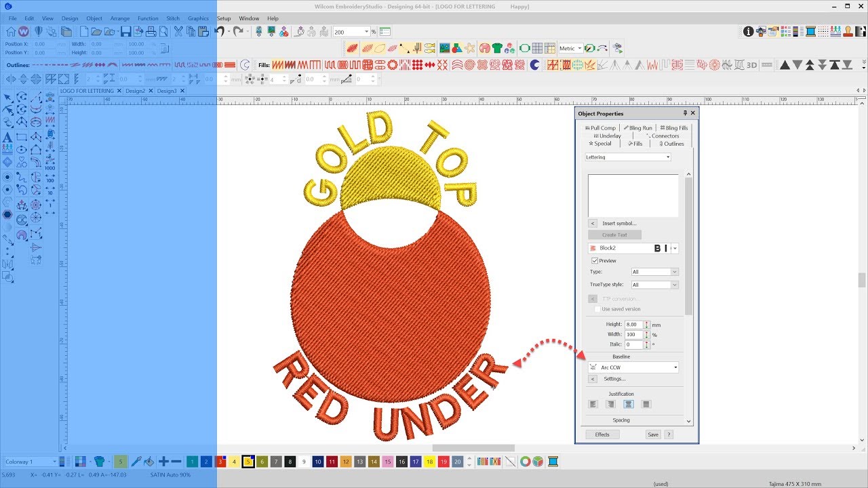The image size is (868, 488).
Task: Select full justification button
Action: click(646, 404)
